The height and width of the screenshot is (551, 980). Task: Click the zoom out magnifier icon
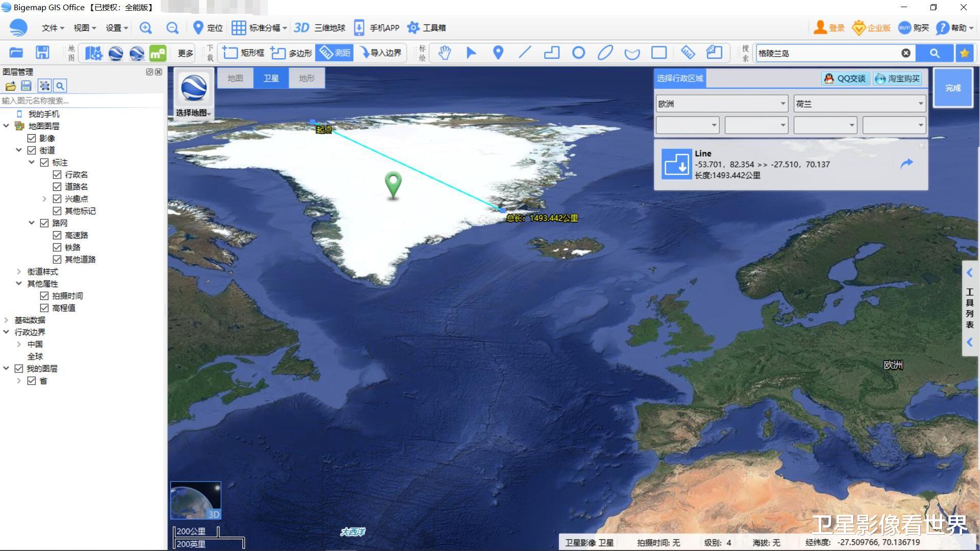(173, 28)
